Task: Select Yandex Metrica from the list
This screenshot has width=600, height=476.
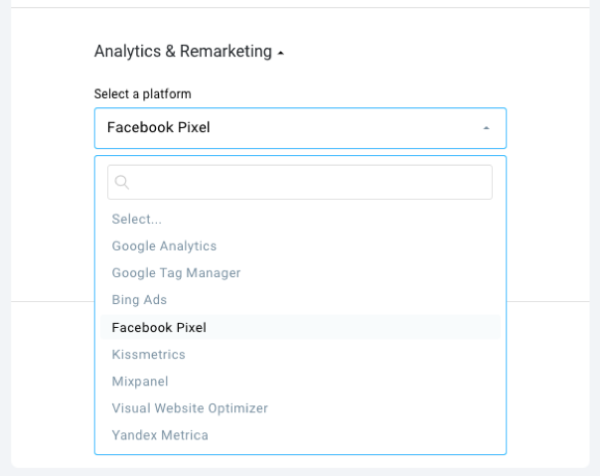Action: (x=160, y=435)
